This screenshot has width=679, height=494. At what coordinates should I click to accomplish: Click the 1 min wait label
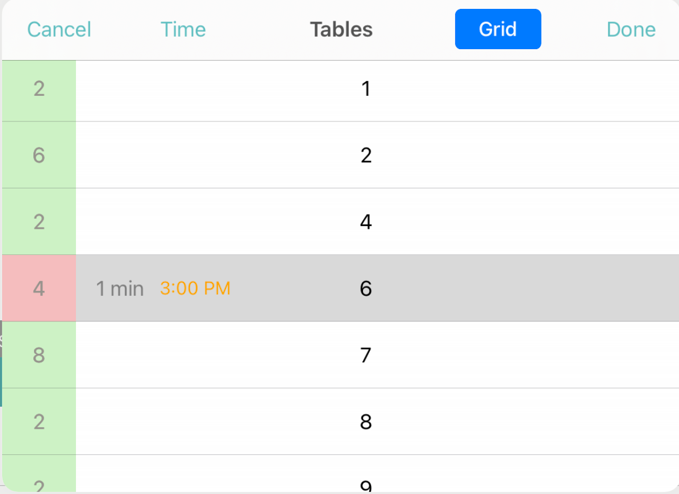tap(120, 288)
